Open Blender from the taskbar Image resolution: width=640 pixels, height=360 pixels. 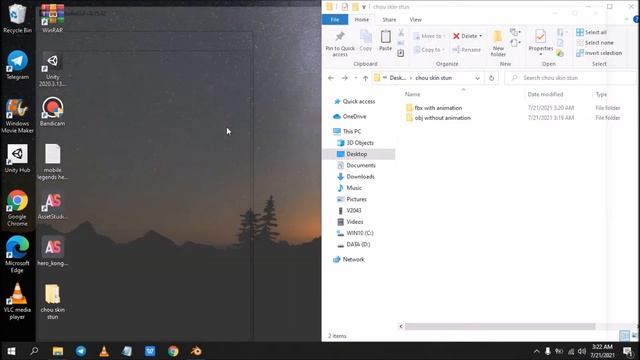pos(196,351)
